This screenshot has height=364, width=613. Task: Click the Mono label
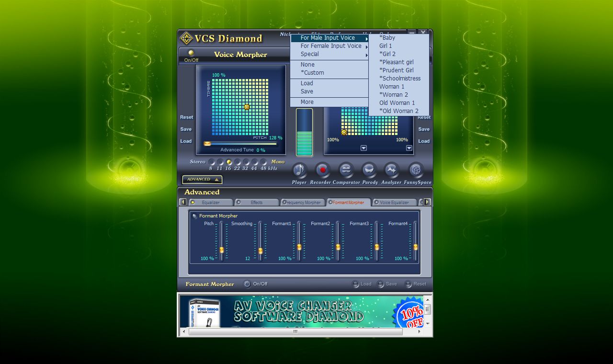click(x=278, y=162)
